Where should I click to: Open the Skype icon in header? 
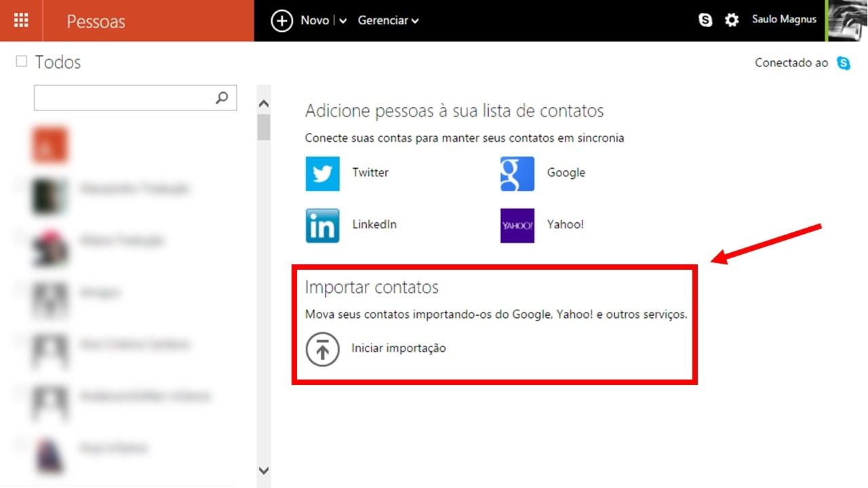[705, 20]
